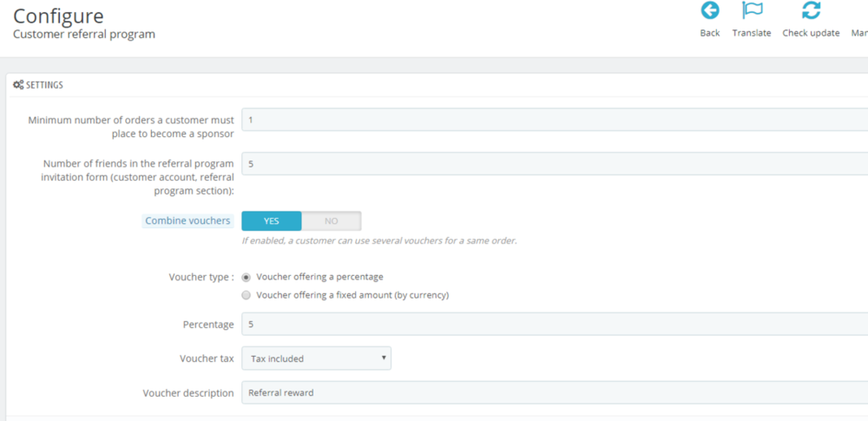Click the Check update refresh icon
The height and width of the screenshot is (421, 868).
click(x=811, y=11)
